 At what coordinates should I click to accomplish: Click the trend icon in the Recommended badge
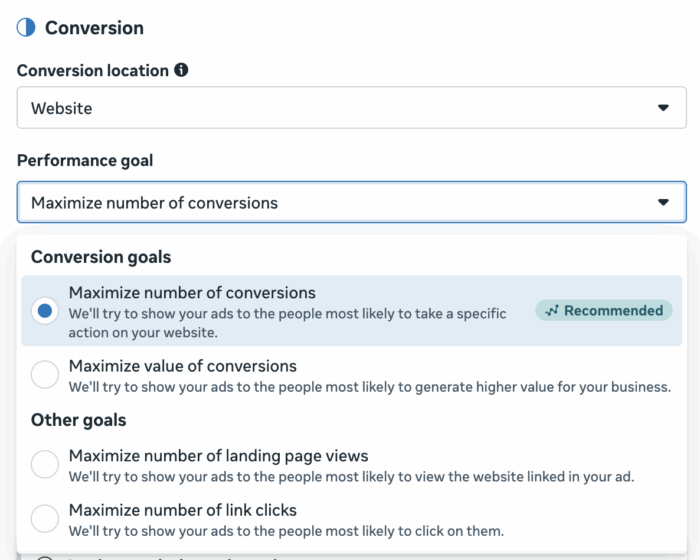552,311
